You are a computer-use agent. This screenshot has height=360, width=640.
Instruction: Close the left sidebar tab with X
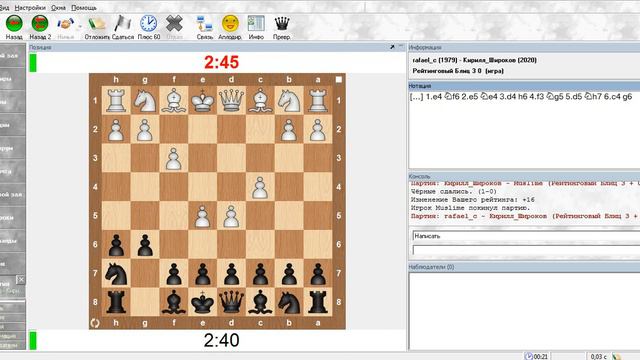[x=21, y=280]
